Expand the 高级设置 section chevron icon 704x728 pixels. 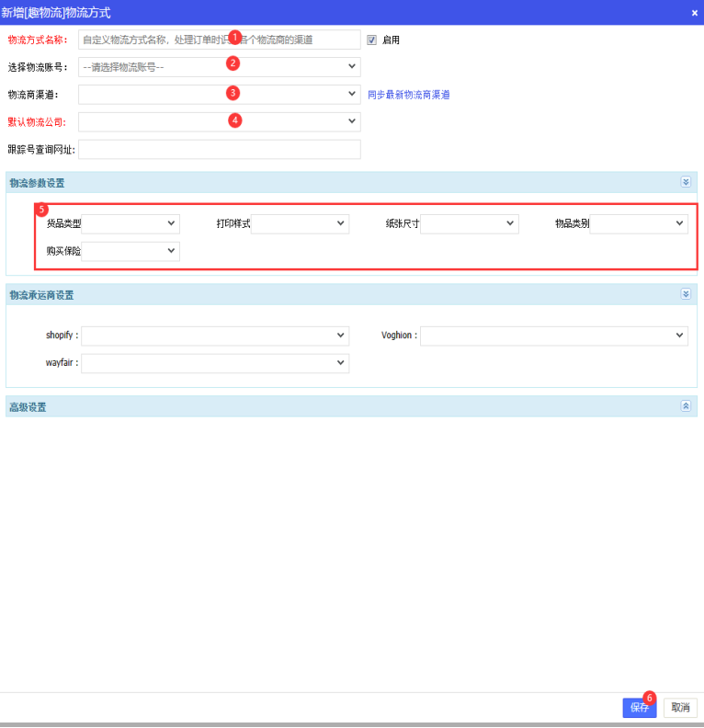click(x=685, y=405)
